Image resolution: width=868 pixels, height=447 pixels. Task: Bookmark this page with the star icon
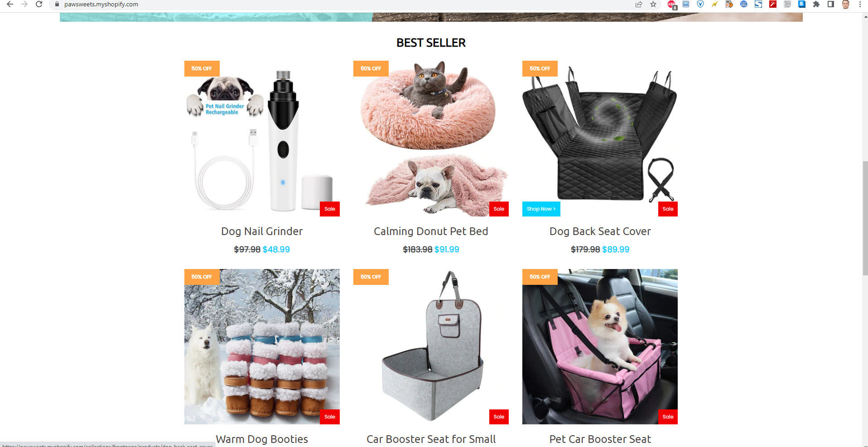pyautogui.click(x=653, y=4)
